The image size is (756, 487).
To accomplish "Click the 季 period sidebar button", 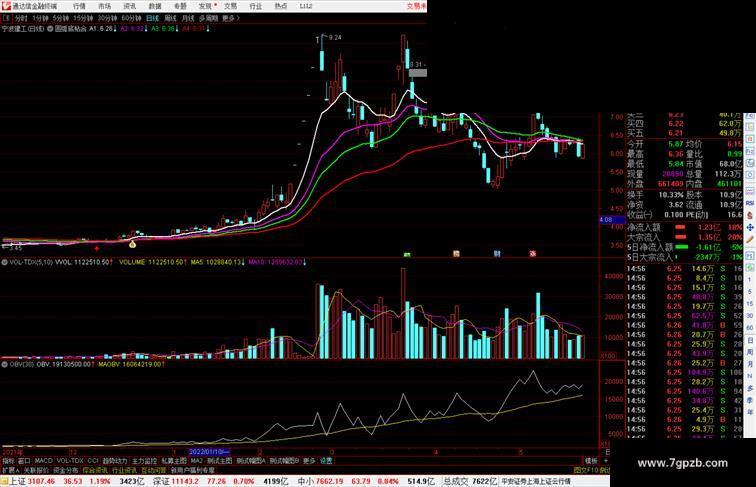I will click(x=750, y=400).
